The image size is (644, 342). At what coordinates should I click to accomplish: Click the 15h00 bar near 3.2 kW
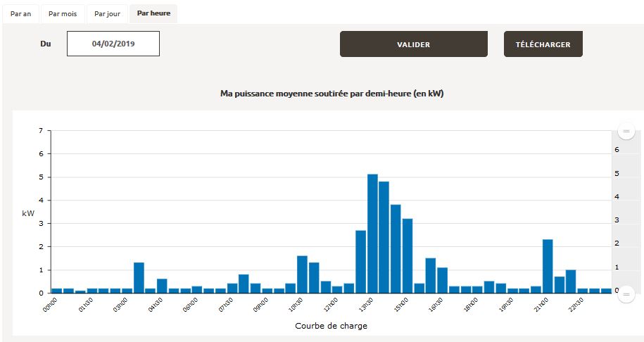point(408,255)
